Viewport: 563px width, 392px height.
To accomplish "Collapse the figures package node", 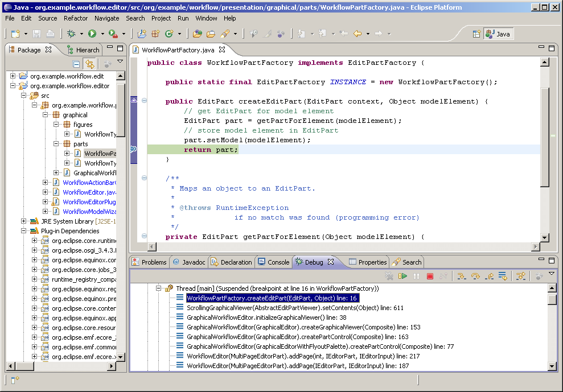I will pyautogui.click(x=56, y=125).
